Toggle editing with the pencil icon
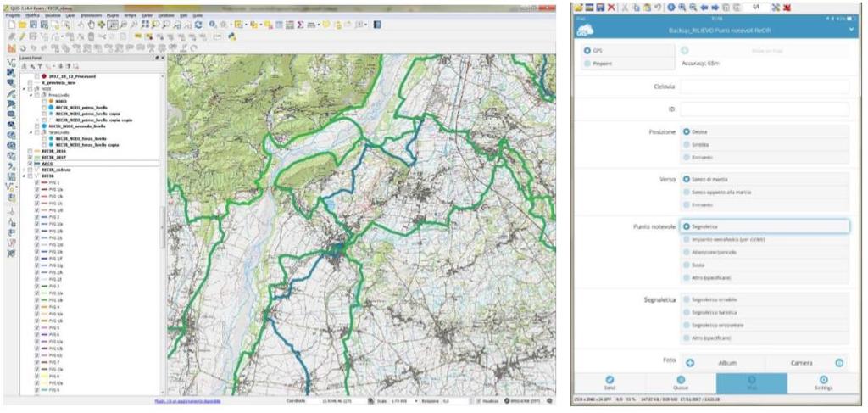The image size is (868, 413). click(x=22, y=36)
